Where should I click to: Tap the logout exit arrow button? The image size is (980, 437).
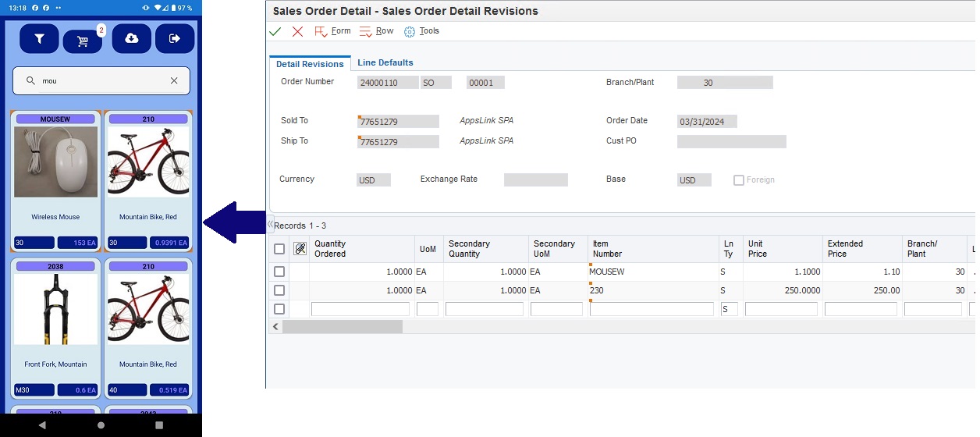(x=175, y=38)
